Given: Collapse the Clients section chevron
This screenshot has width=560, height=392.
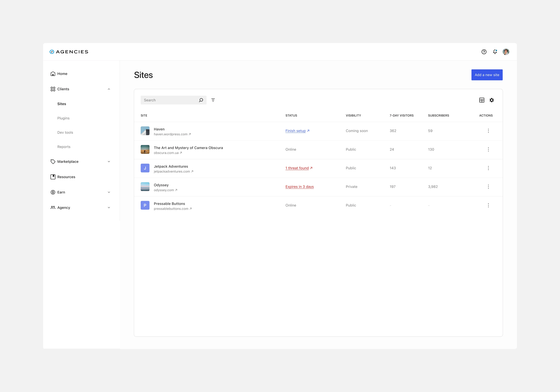Looking at the screenshot, I should click(x=109, y=89).
